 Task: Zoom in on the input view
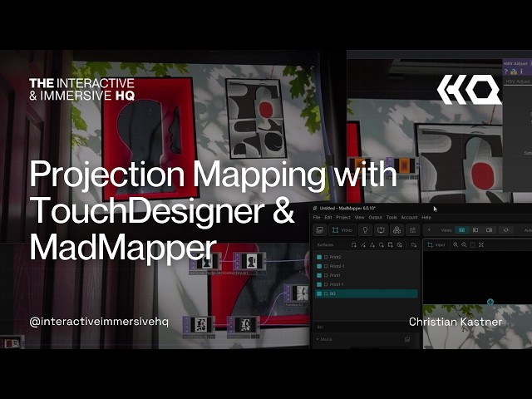(456, 244)
